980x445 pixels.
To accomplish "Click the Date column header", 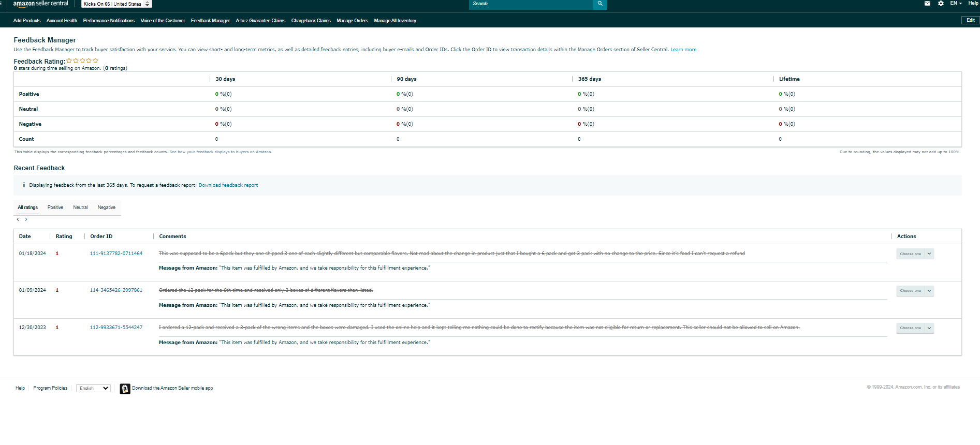I will (25, 236).
